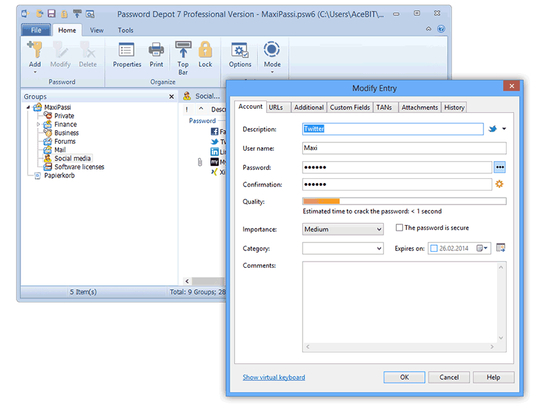Image resolution: width=550 pixels, height=413 pixels.
Task: Select the Twitter entry icon in password list
Action: 214,141
